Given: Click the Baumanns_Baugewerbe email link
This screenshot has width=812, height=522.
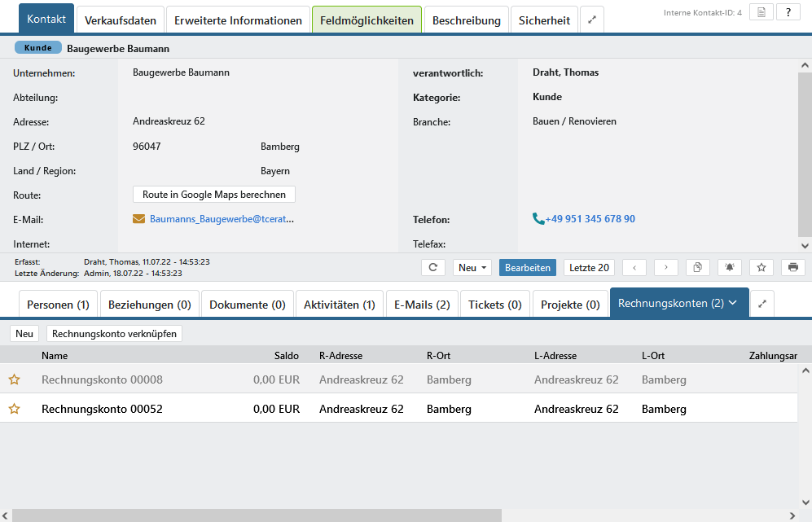Looking at the screenshot, I should [x=222, y=219].
